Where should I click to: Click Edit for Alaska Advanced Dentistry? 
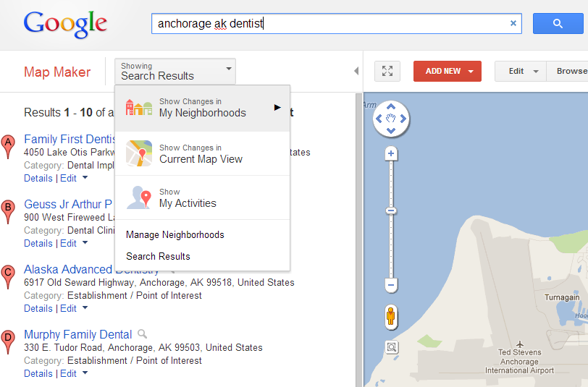point(68,309)
